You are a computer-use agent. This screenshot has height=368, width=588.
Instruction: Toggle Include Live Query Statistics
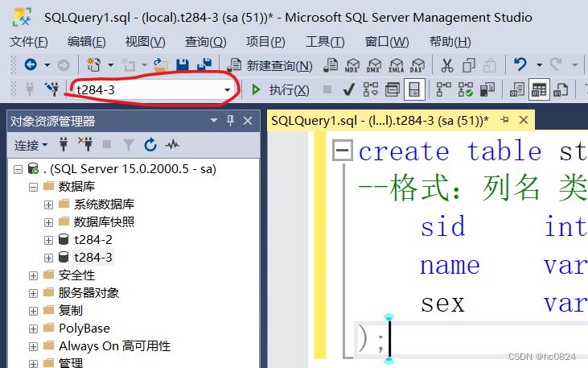(466, 89)
